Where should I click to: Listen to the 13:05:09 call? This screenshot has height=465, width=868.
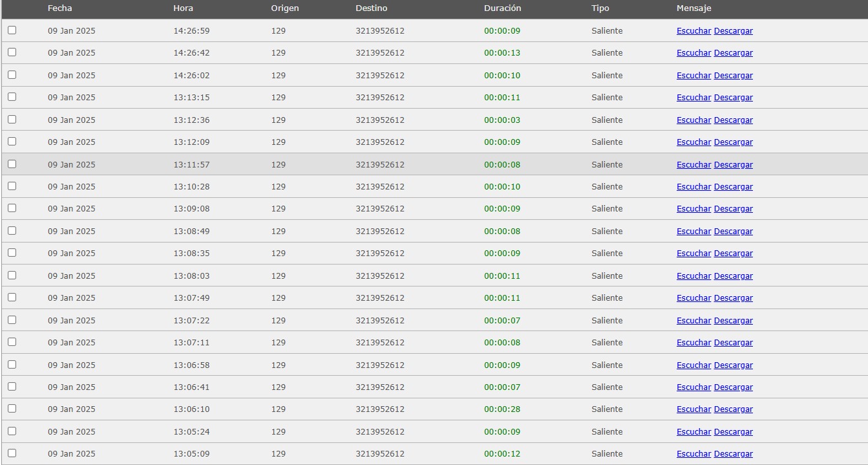pos(693,454)
